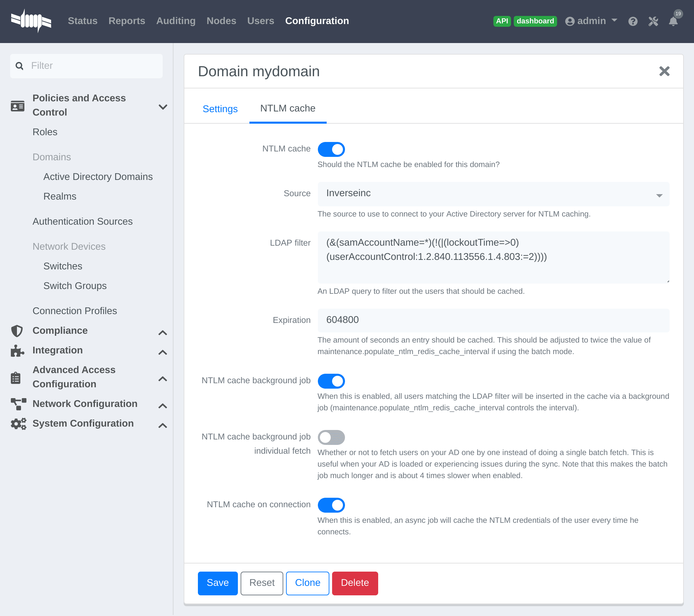The height and width of the screenshot is (616, 694).
Task: Expand the Compliance section chevron
Action: 163,332
